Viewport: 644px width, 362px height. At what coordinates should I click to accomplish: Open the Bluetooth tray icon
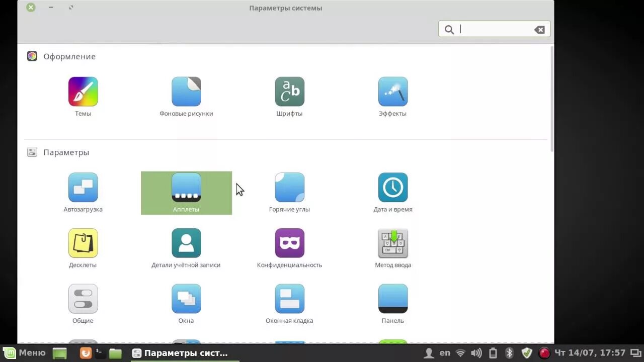(509, 353)
